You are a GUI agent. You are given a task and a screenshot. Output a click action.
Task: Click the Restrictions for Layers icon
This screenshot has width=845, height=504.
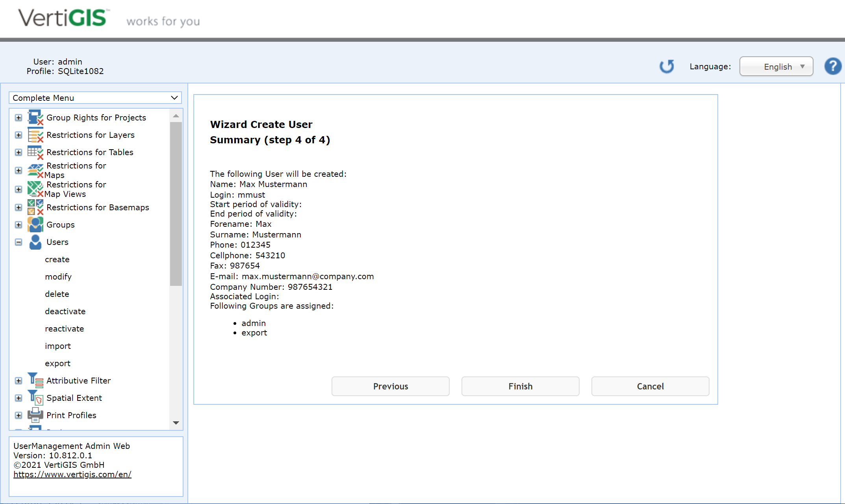click(35, 135)
